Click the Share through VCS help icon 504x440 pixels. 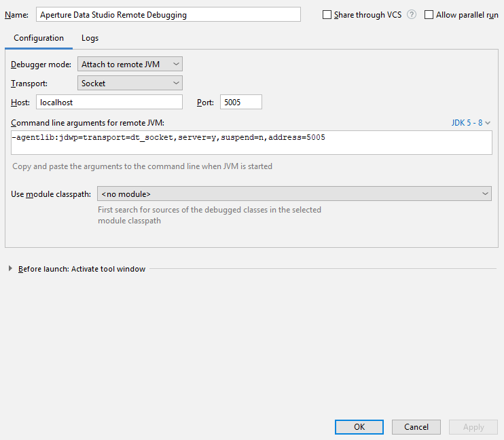coord(412,15)
